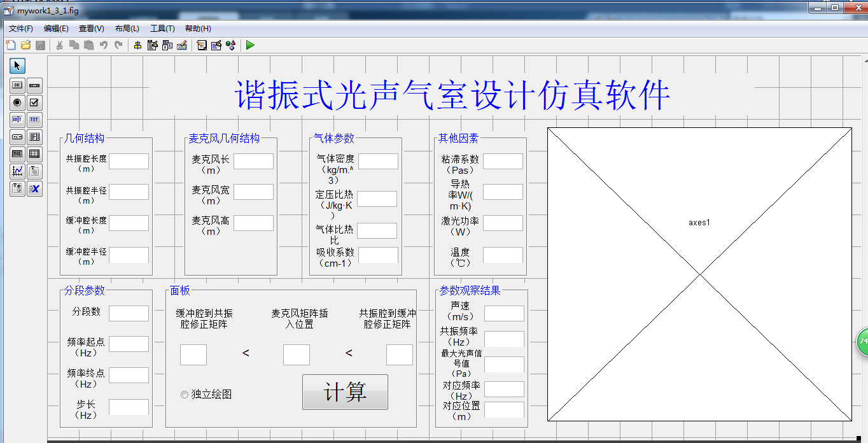Screen dimensions: 868x443
Task: Open the Toolbar Editor icon
Action: 181,45
